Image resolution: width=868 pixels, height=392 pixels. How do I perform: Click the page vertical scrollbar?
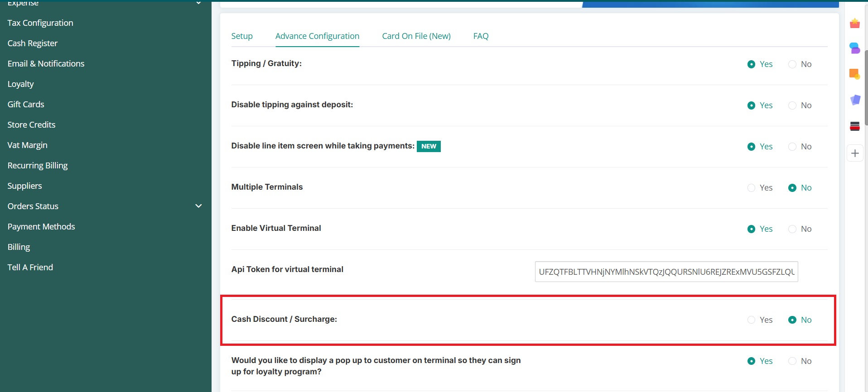click(866, 86)
